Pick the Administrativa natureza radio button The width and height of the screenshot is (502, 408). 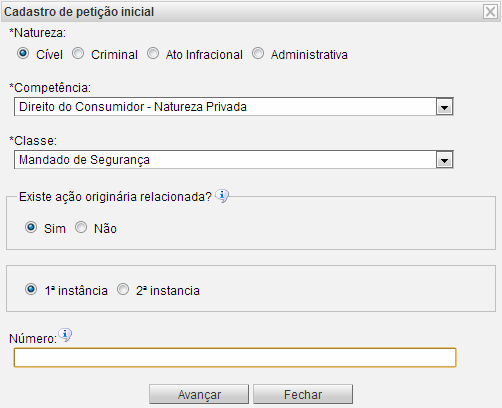pos(258,53)
